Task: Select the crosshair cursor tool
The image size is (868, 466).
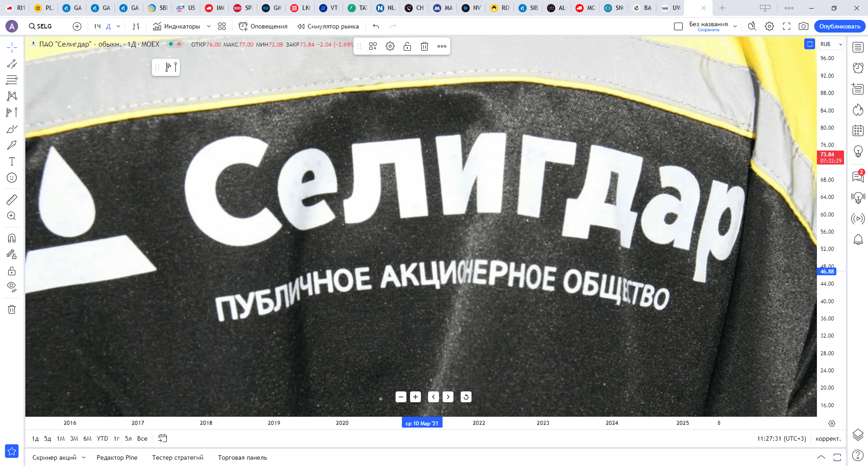Action: [12, 47]
